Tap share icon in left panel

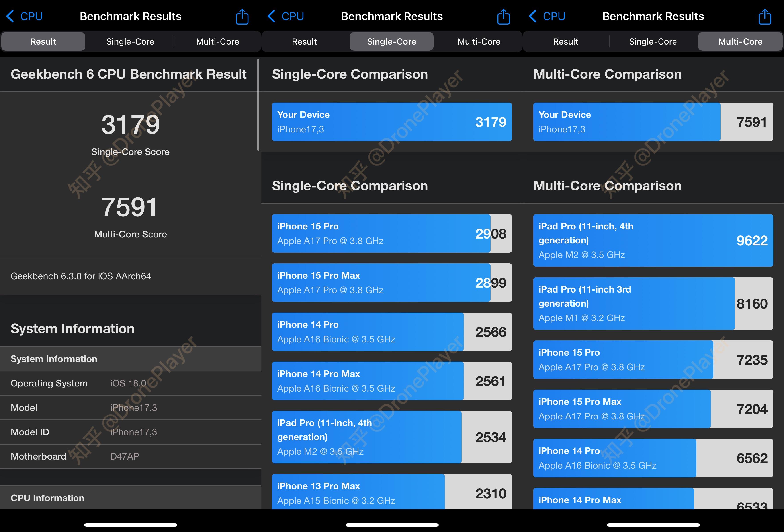coord(242,17)
